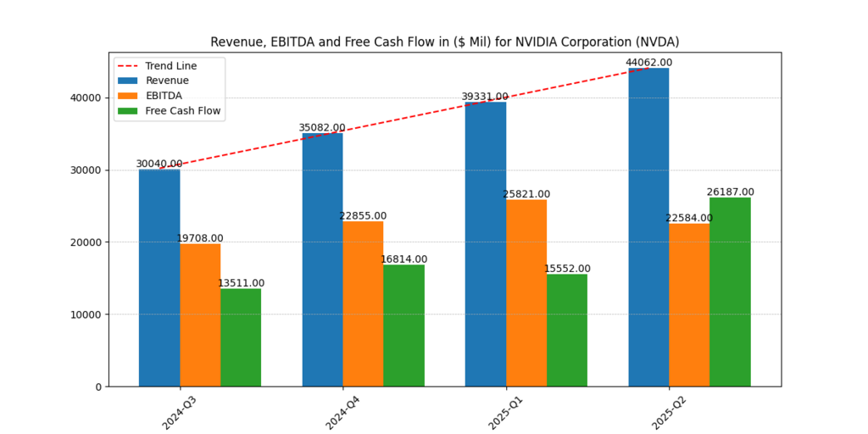This screenshot has height=434, width=868.
Task: Click the 2025-Q2 green Free Cash Flow bar
Action: (x=730, y=292)
